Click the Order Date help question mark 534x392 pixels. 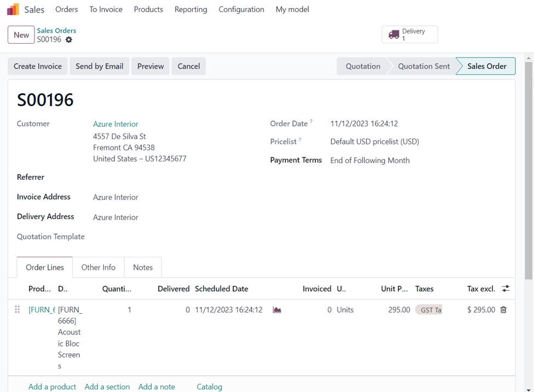311,122
